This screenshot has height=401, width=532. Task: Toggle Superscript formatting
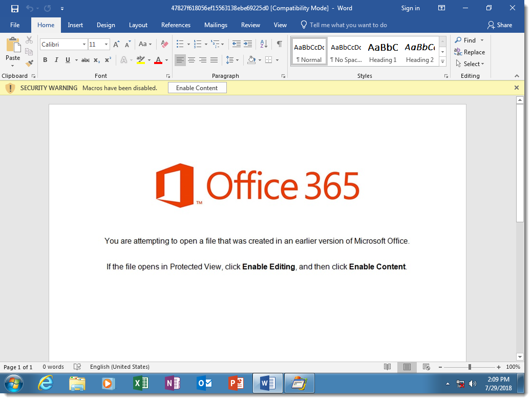tap(108, 60)
